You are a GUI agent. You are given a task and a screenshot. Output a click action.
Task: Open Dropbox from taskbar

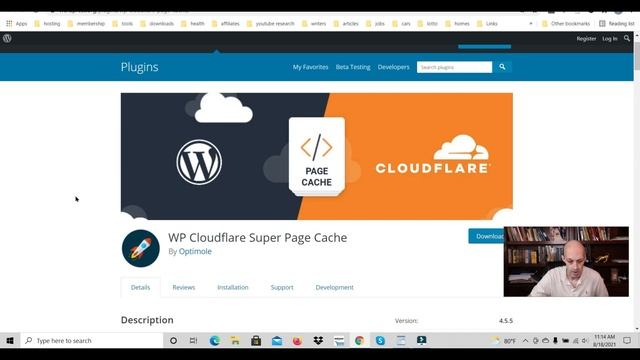click(x=318, y=340)
